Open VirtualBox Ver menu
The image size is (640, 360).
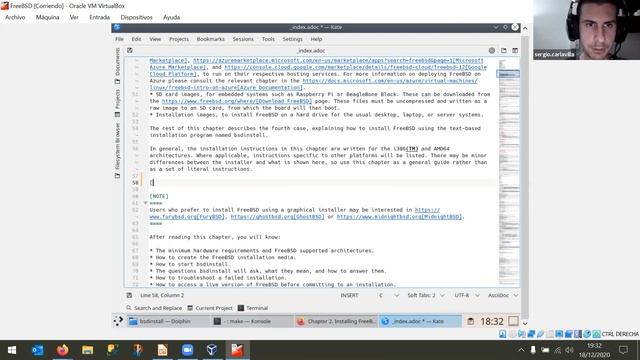[x=74, y=17]
